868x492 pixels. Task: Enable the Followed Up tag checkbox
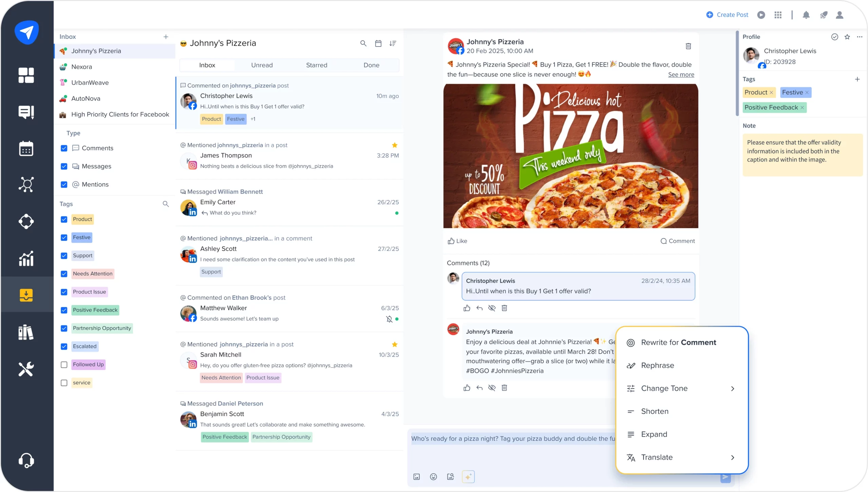64,364
